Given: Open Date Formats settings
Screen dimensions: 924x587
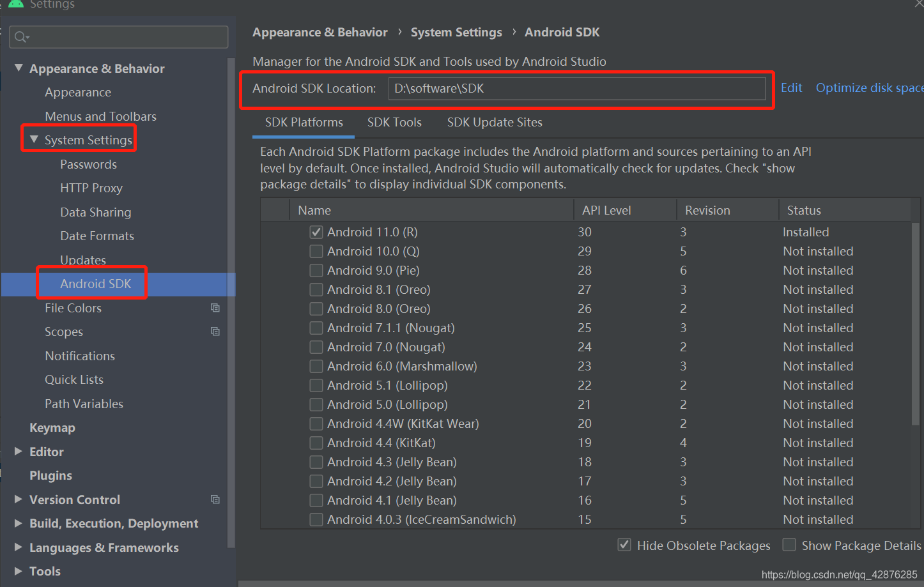Looking at the screenshot, I should pyautogui.click(x=97, y=236).
